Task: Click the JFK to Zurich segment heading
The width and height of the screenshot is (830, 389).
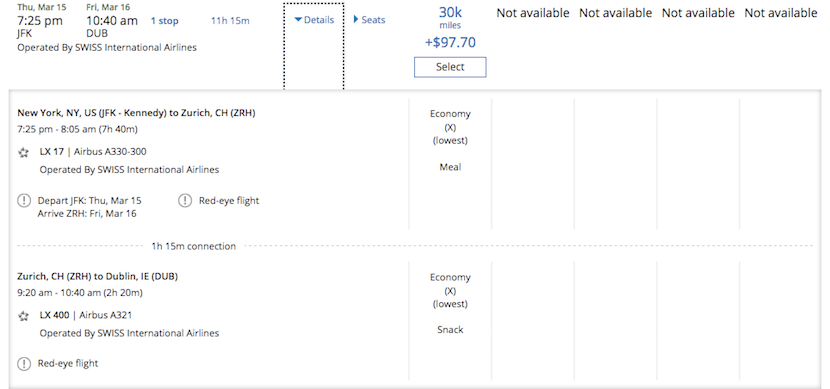Action: 136,113
